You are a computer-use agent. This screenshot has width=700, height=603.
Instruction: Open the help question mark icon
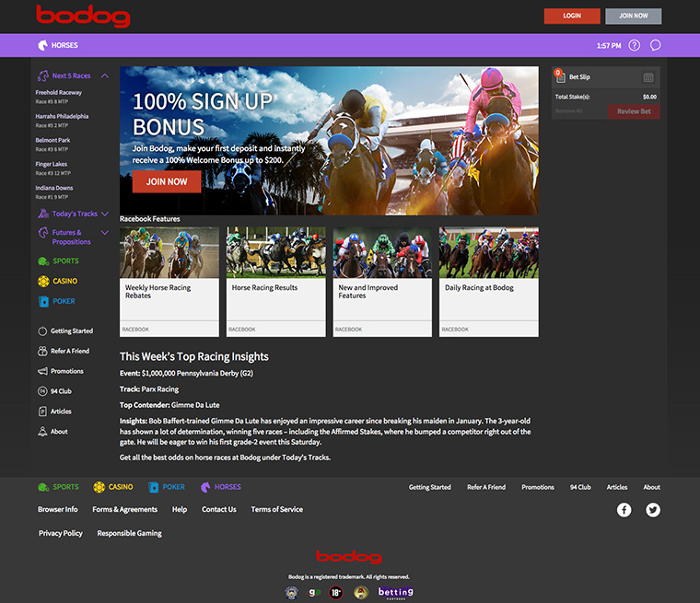point(634,45)
